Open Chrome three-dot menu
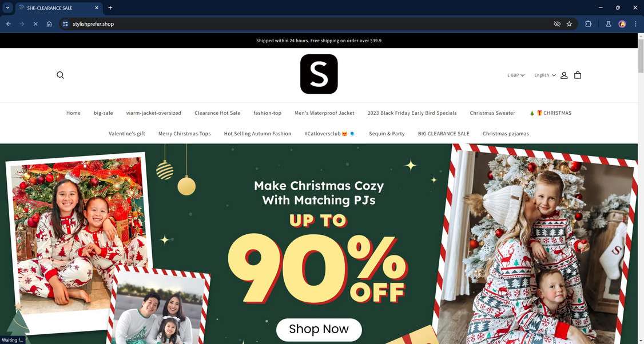This screenshot has height=344, width=644. tap(635, 24)
